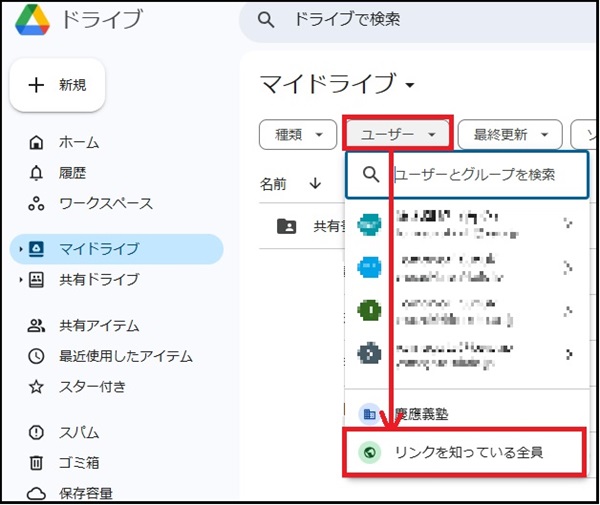Open 共有アイテム (Shared with me)
Screen dimensions: 600x505
click(x=98, y=325)
